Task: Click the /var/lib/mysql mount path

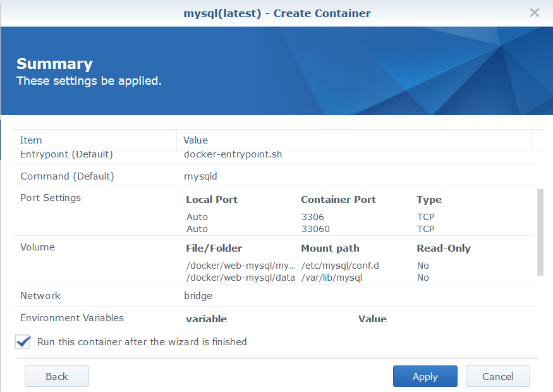Action: (332, 278)
